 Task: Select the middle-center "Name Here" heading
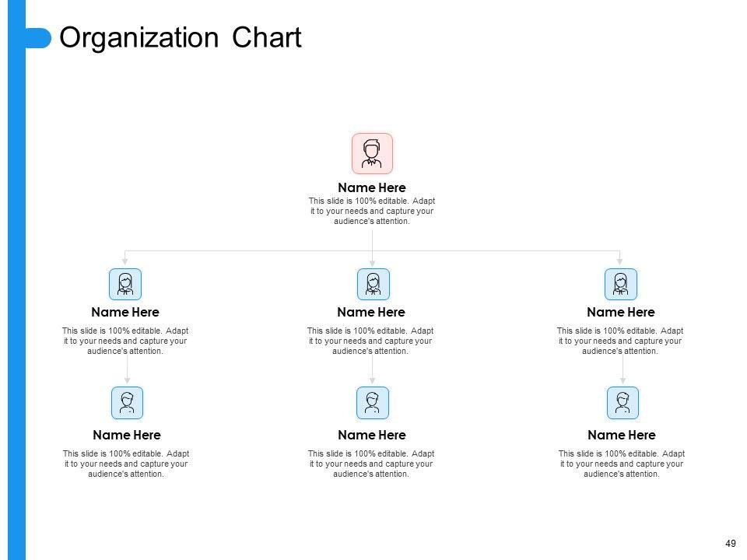371,312
